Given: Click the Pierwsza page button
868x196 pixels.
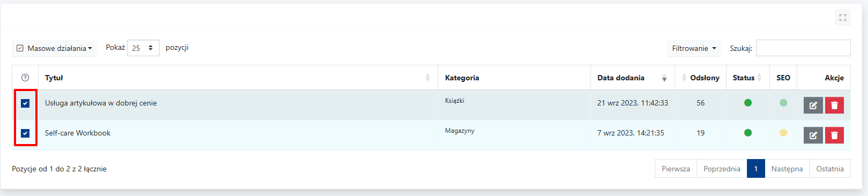Looking at the screenshot, I should pyautogui.click(x=676, y=169).
